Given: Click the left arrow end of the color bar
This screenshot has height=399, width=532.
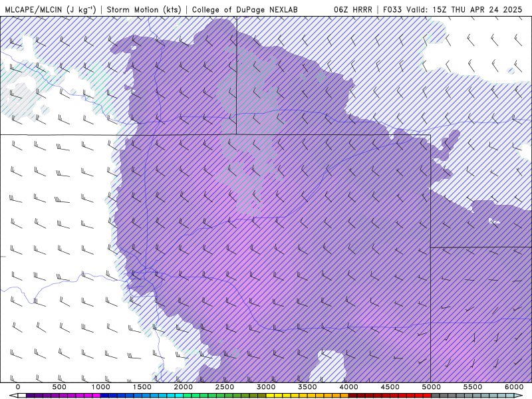Looking at the screenshot, I should [13, 396].
